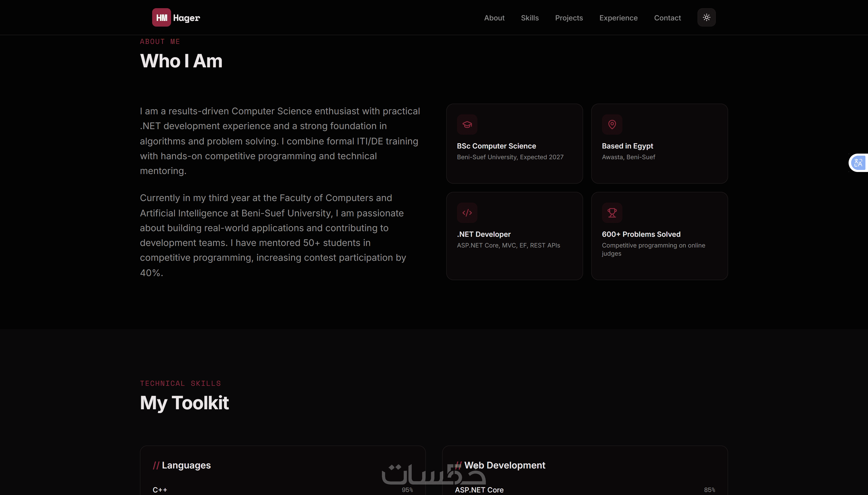Click the code brackets icon
Viewport: 868px width, 495px height.
coord(467,213)
